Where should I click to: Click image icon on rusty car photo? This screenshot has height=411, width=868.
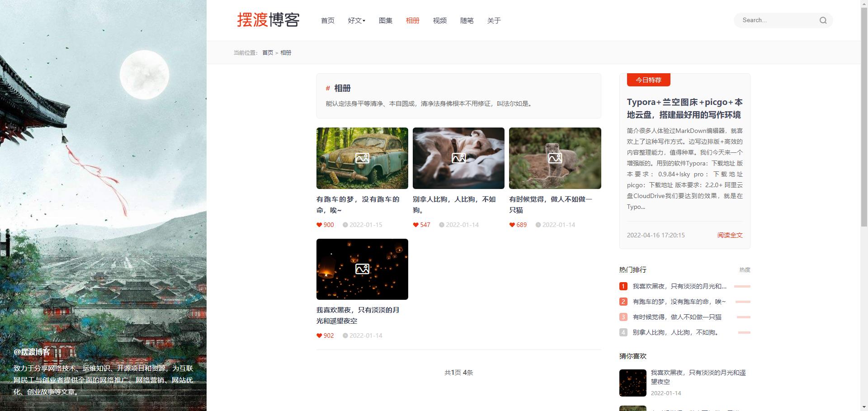[362, 158]
